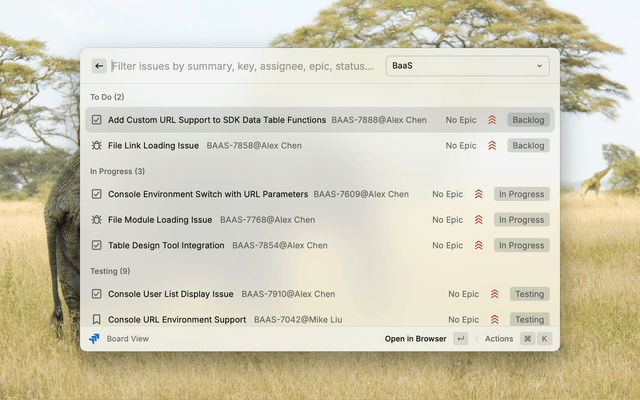Select the Console URL Environment Support issue

tap(177, 320)
